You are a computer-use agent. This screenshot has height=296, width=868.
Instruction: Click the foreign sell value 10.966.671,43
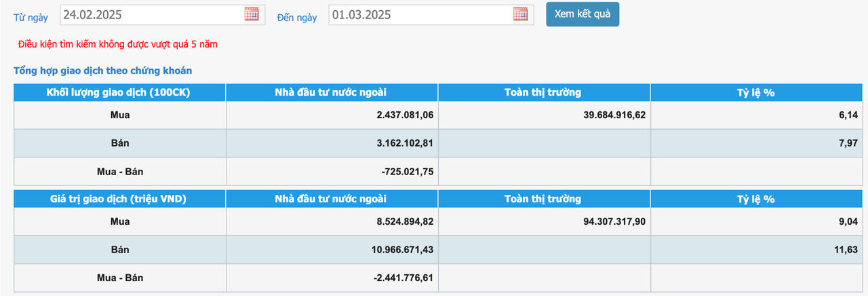tap(402, 250)
